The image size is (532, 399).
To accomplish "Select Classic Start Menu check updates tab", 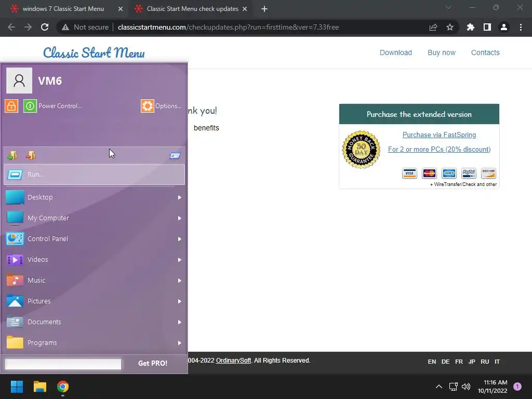I will 192,9.
